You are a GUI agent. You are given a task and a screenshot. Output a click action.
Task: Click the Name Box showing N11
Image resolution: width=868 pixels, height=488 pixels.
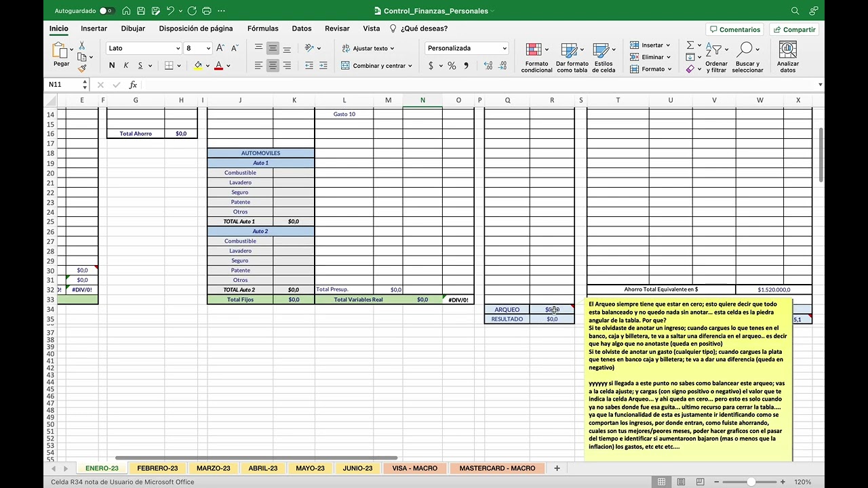click(63, 85)
